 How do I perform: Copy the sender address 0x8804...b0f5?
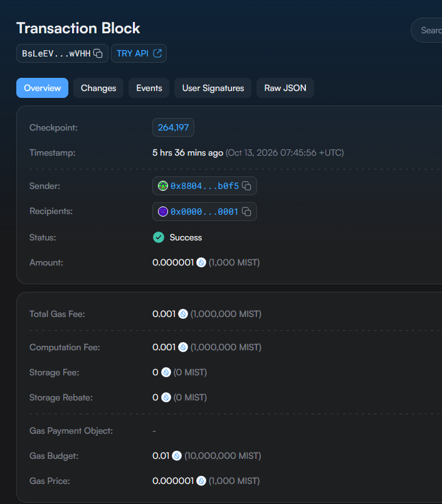(x=246, y=186)
